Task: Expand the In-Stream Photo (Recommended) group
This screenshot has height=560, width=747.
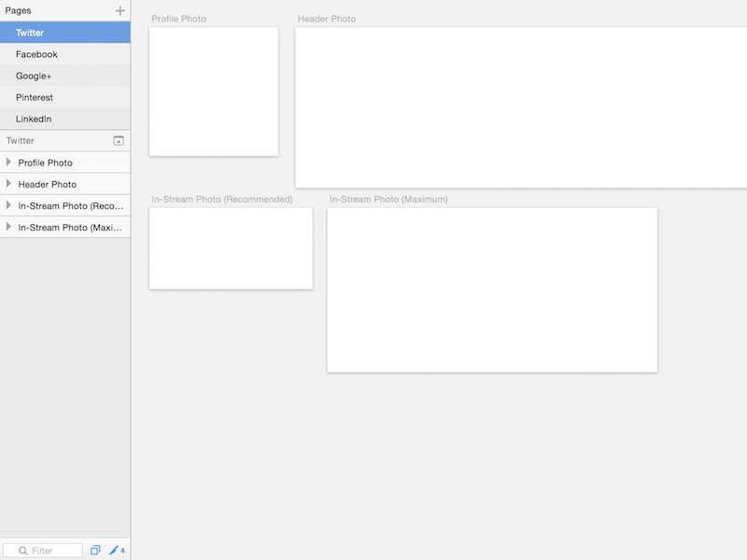Action: point(9,205)
